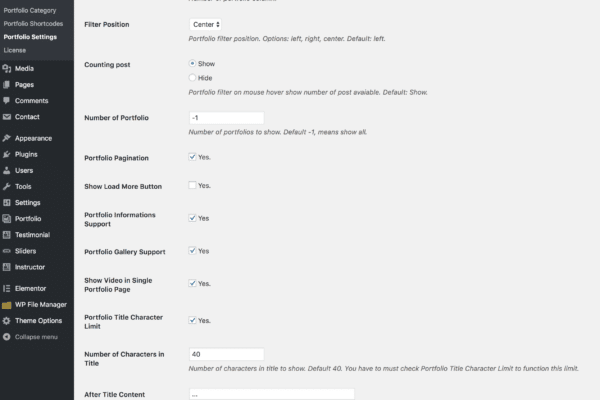Viewport: 600px width, 400px height.
Task: Open the License submenu item
Action: pyautogui.click(x=15, y=50)
